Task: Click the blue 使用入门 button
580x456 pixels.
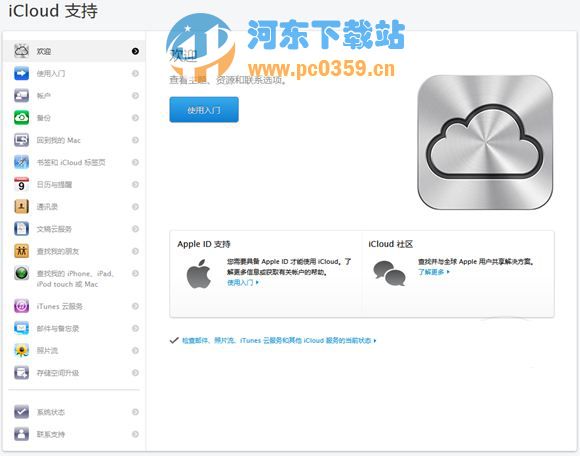Action: pyautogui.click(x=204, y=109)
